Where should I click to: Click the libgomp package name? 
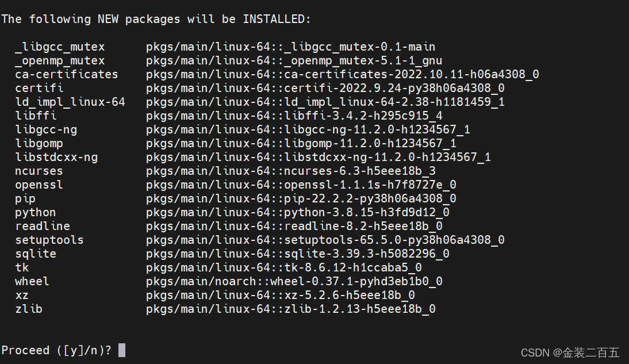click(39, 143)
